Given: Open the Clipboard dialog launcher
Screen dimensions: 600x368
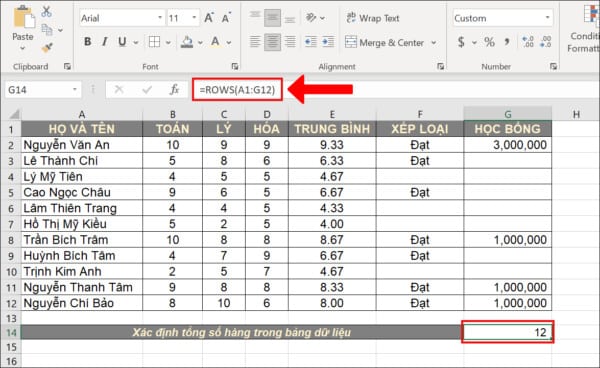Looking at the screenshot, I should click(x=67, y=67).
